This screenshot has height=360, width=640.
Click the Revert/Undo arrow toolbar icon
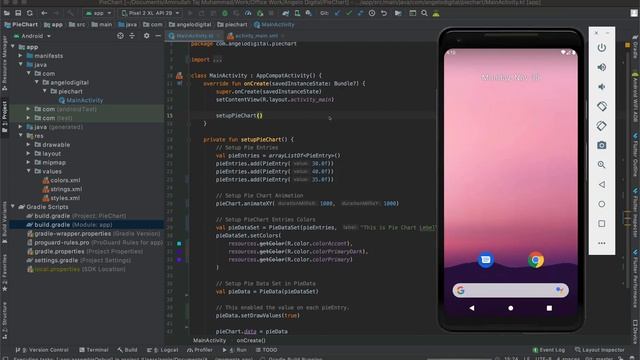pyautogui.click(x=384, y=13)
